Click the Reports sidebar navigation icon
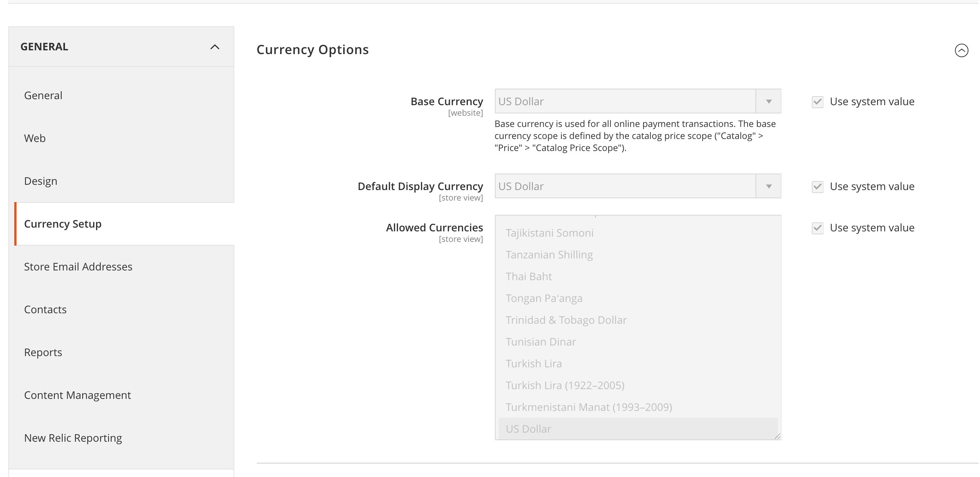The image size is (980, 477). pyautogui.click(x=43, y=352)
